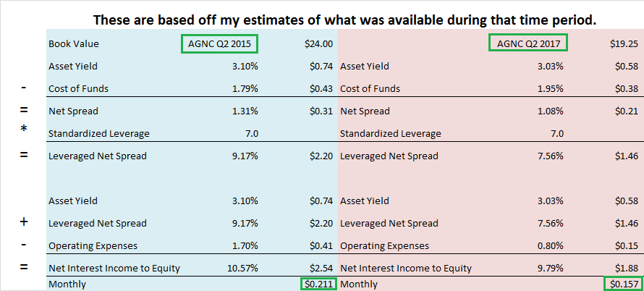The height and width of the screenshot is (291, 644).
Task: Click the title text about estimates
Action: (x=345, y=20)
